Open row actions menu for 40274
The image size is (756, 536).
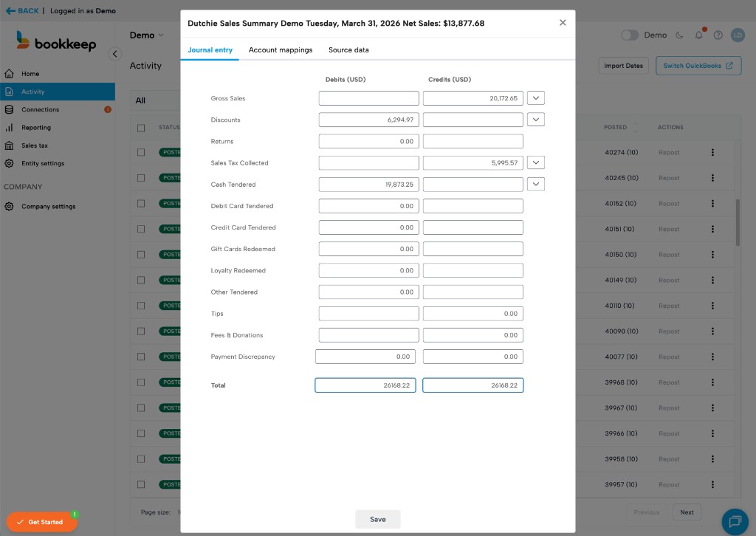click(712, 153)
